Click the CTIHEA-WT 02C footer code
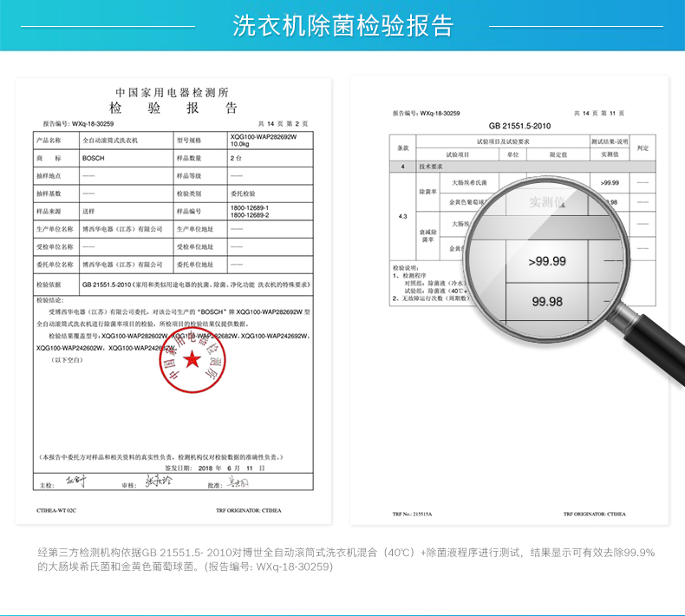Image resolution: width=685 pixels, height=616 pixels. coord(56,510)
